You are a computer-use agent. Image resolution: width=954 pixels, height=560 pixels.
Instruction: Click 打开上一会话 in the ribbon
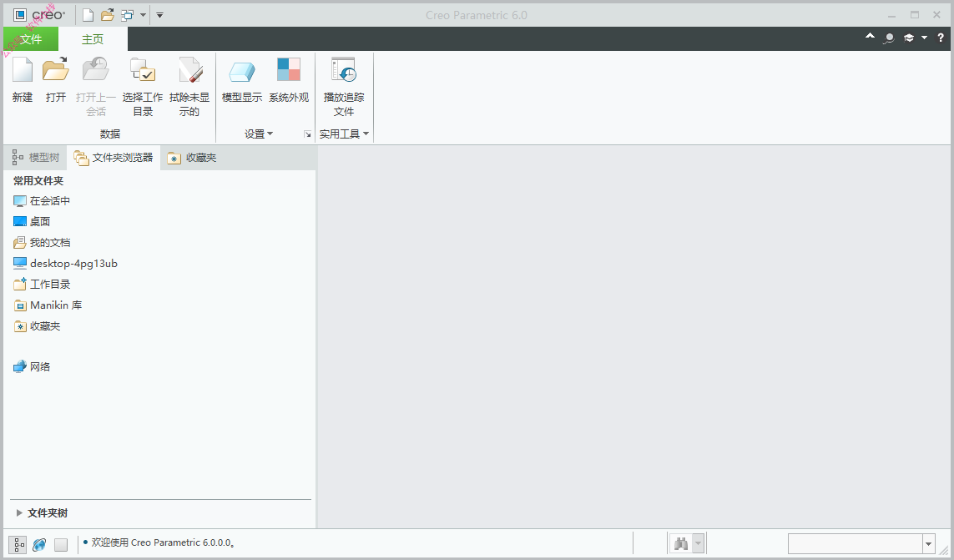(95, 87)
